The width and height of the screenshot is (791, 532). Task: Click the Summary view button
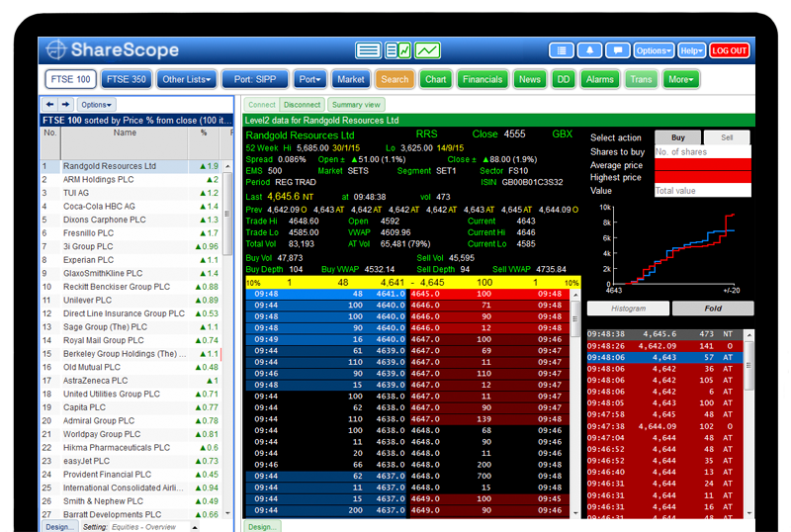click(x=357, y=104)
